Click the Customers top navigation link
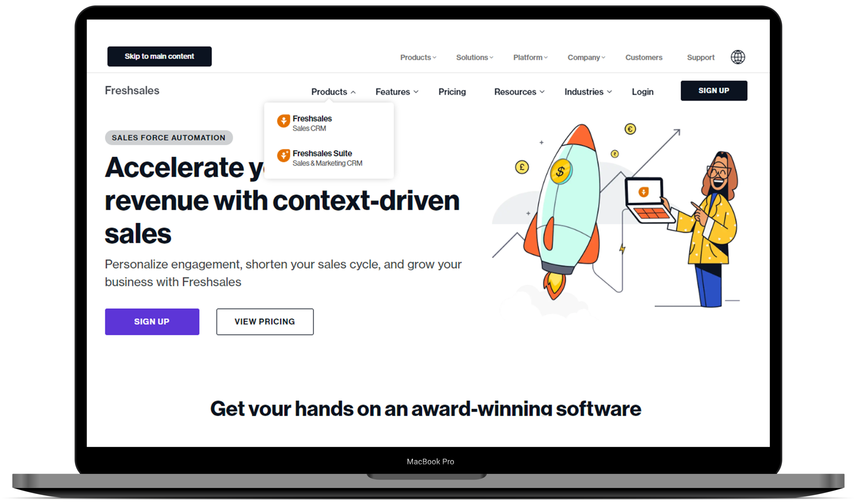Viewport: 856px width, 504px height. (643, 56)
